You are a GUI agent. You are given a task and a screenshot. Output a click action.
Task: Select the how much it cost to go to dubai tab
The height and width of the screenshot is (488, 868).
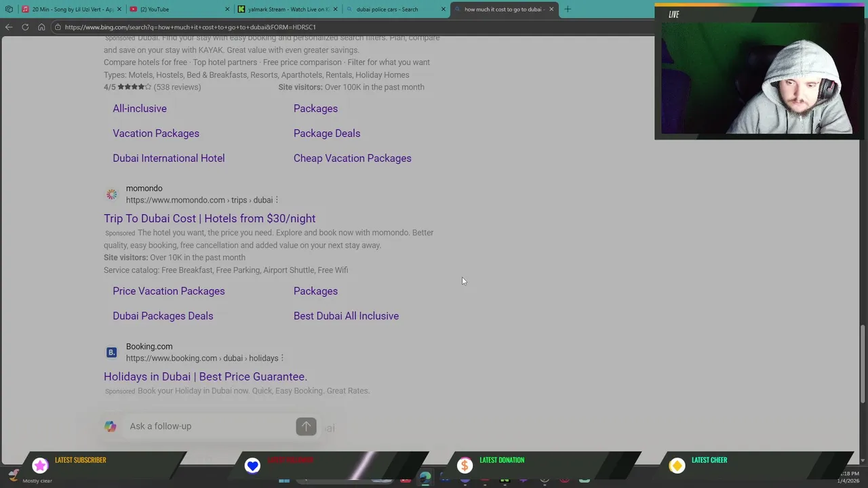[x=504, y=9]
